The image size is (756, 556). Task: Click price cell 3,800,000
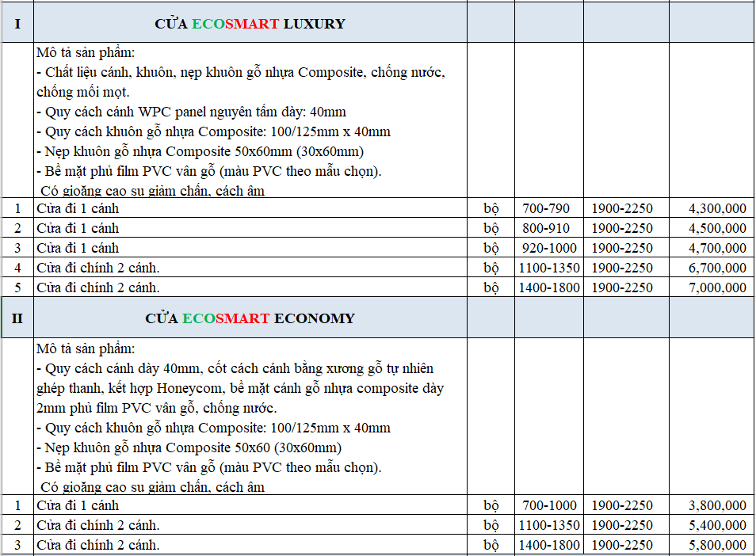coord(712,505)
